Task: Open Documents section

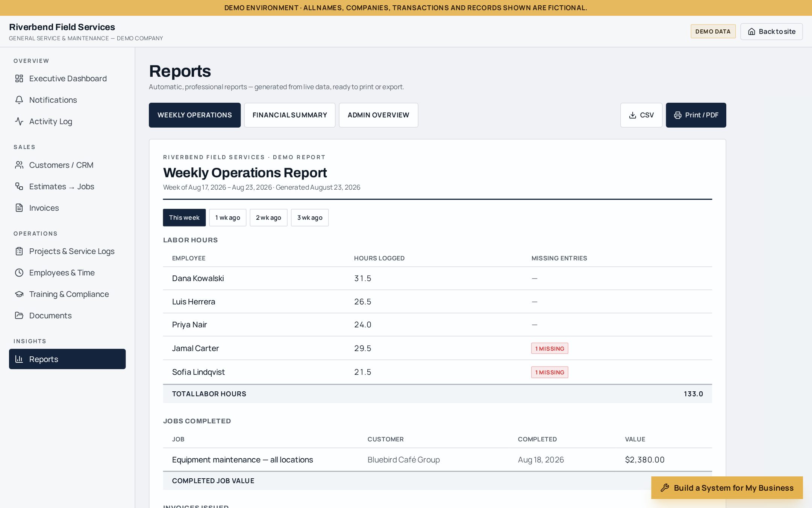Action: (x=67, y=315)
